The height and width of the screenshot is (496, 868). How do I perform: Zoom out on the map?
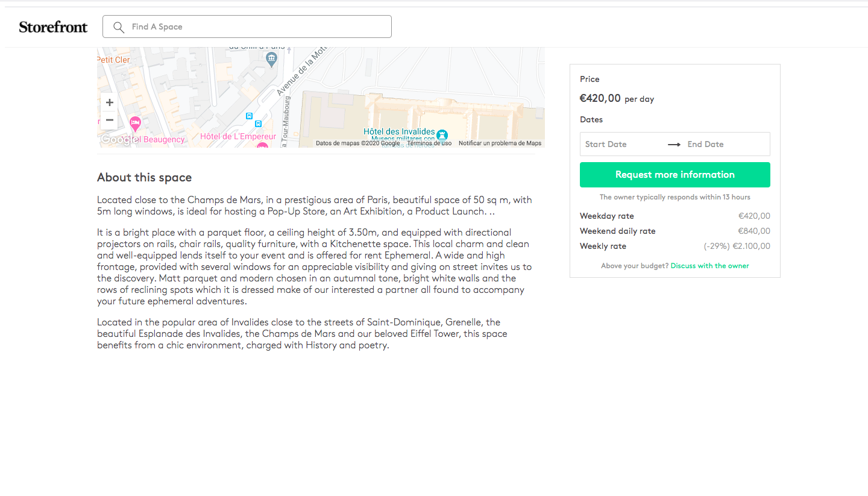109,120
